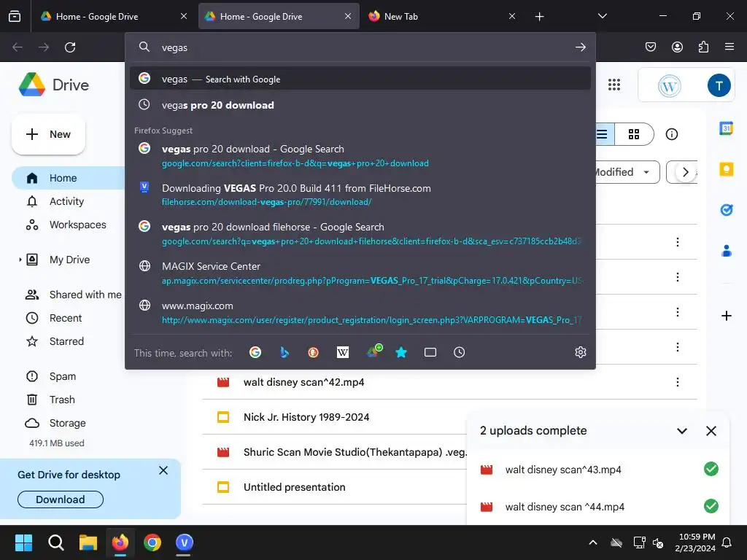This screenshot has height=560, width=747.
Task: Expand the My Drive tree arrow
Action: pos(20,260)
